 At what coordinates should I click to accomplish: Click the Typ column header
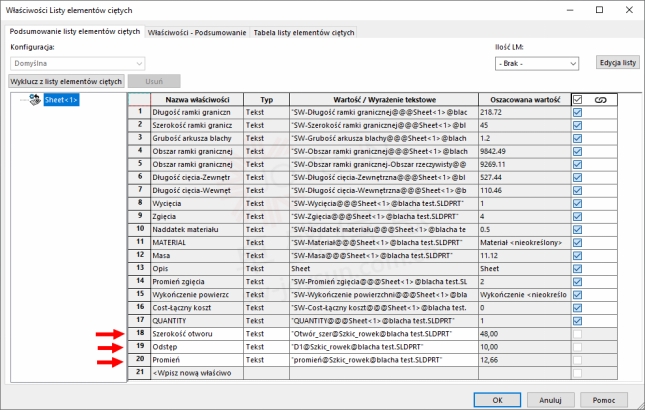pyautogui.click(x=267, y=100)
